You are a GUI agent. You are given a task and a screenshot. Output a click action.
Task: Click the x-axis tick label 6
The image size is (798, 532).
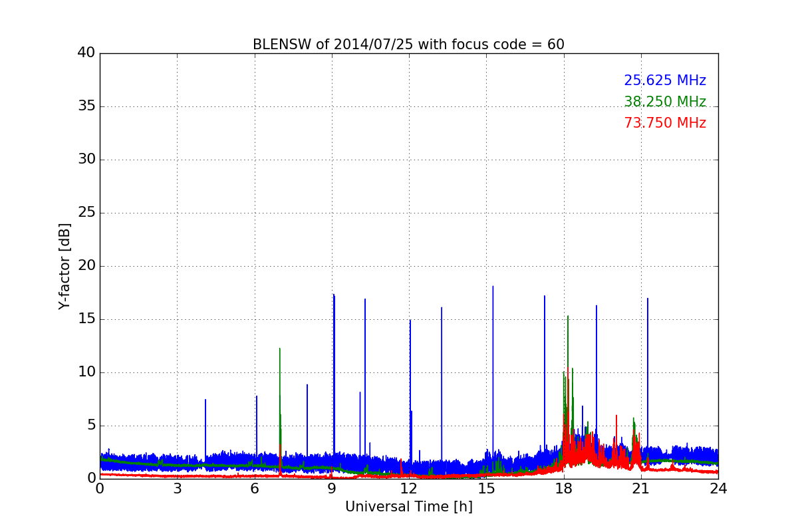tap(254, 488)
